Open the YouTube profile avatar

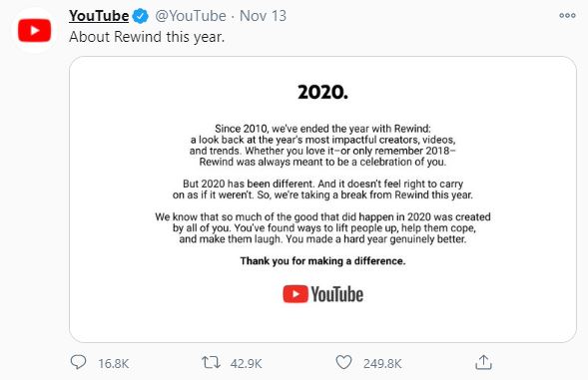[35, 31]
